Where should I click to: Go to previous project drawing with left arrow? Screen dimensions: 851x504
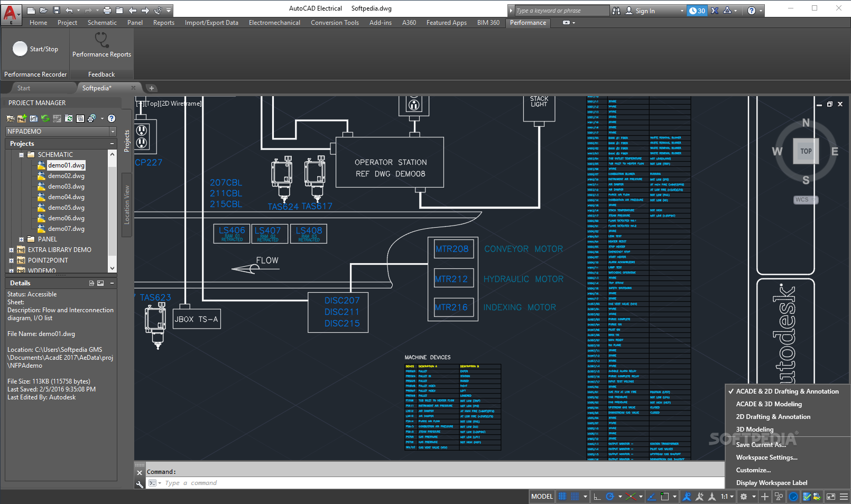point(133,10)
